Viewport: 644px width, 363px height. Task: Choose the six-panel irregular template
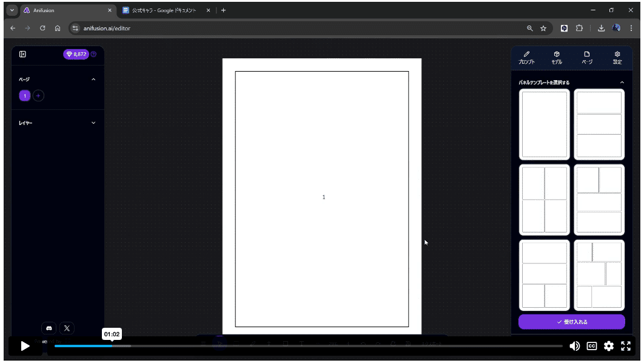pyautogui.click(x=599, y=275)
